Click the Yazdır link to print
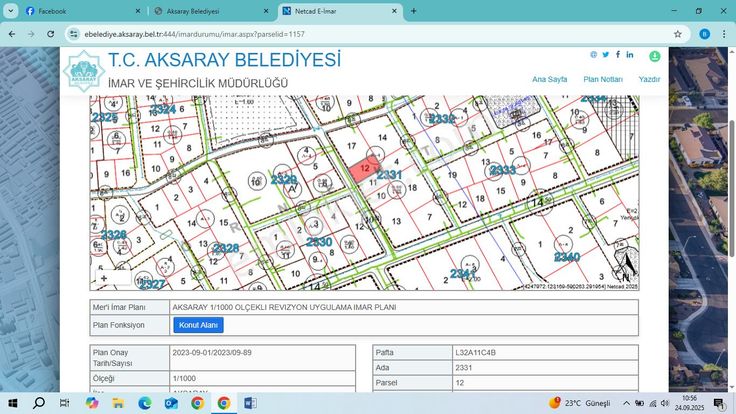Viewport: 736px width, 414px height. pos(649,78)
